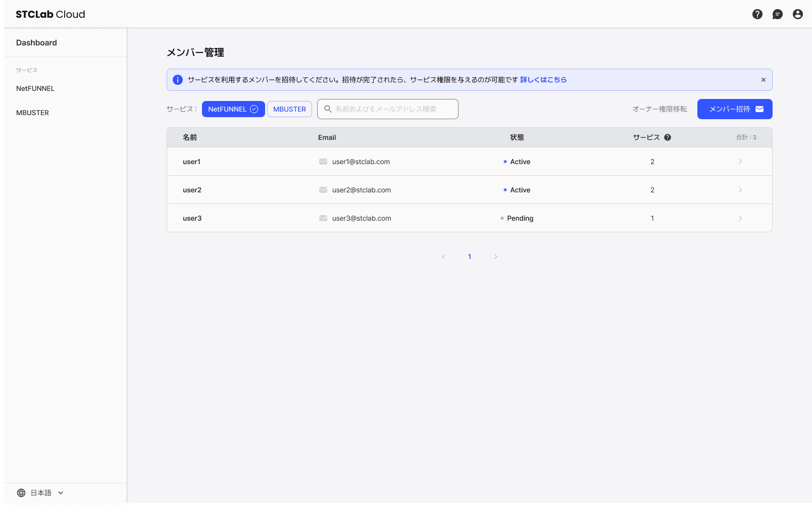The image size is (812, 509).
Task: Open MBUSTER in the sidebar
Action: (32, 113)
